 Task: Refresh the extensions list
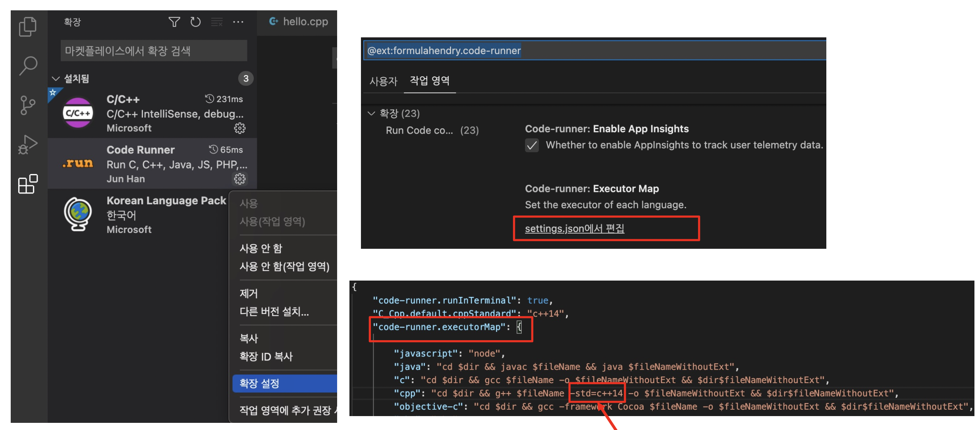[195, 22]
